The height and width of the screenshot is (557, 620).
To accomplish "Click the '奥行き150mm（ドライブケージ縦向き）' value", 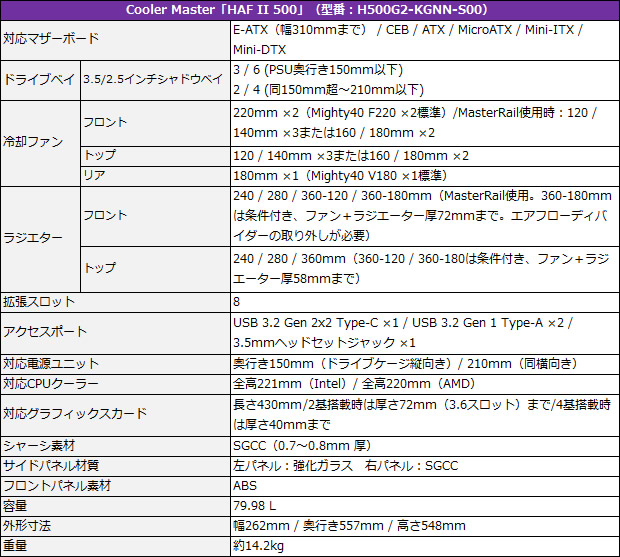I will (425, 364).
